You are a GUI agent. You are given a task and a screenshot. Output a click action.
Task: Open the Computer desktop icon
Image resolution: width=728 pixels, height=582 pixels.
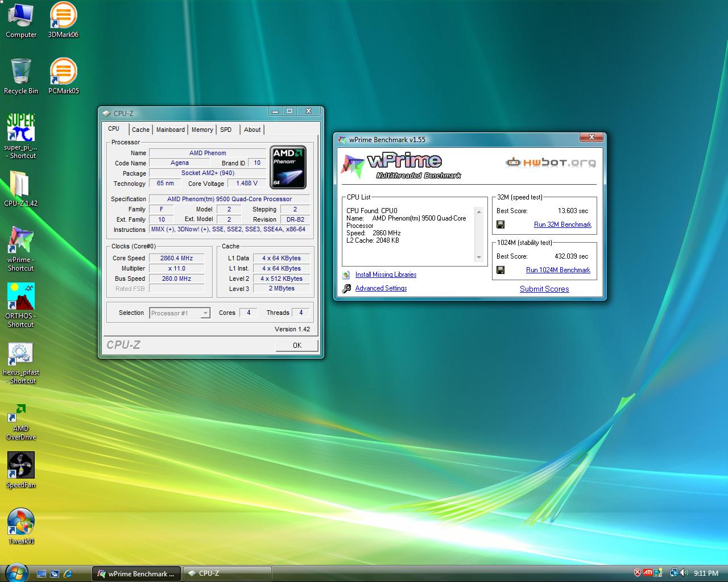(21, 20)
